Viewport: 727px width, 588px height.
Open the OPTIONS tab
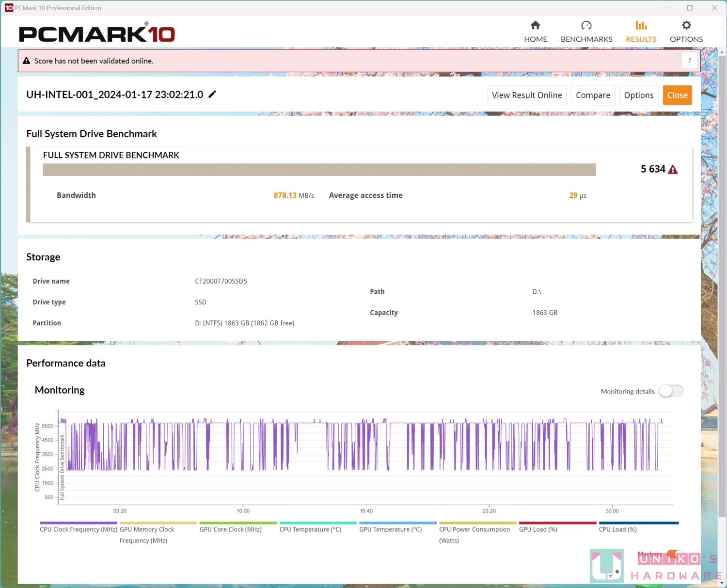(686, 32)
